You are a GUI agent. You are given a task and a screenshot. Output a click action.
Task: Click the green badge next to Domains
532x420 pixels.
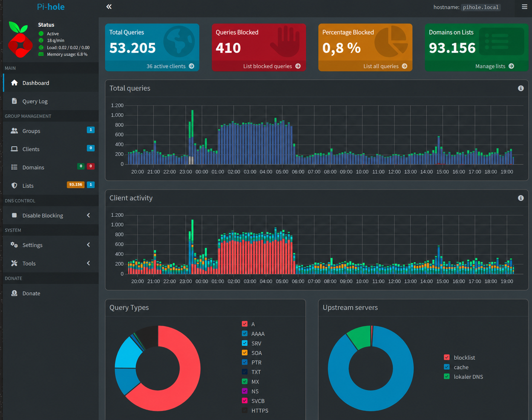click(81, 166)
